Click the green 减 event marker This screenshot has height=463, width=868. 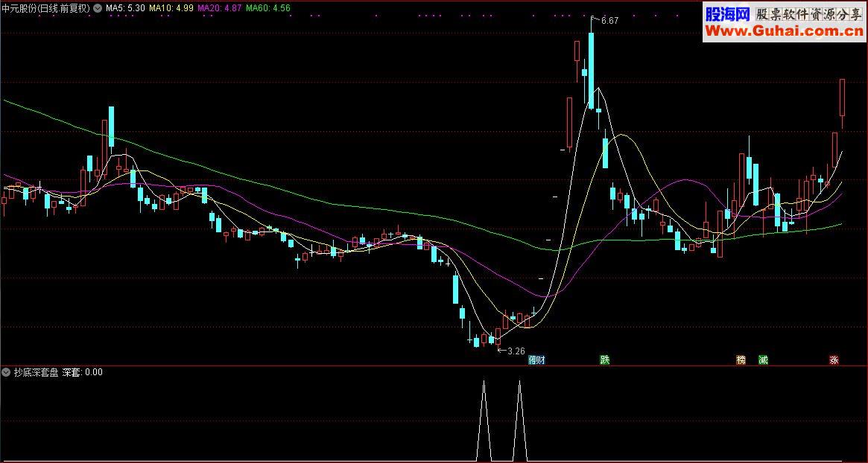pos(764,360)
